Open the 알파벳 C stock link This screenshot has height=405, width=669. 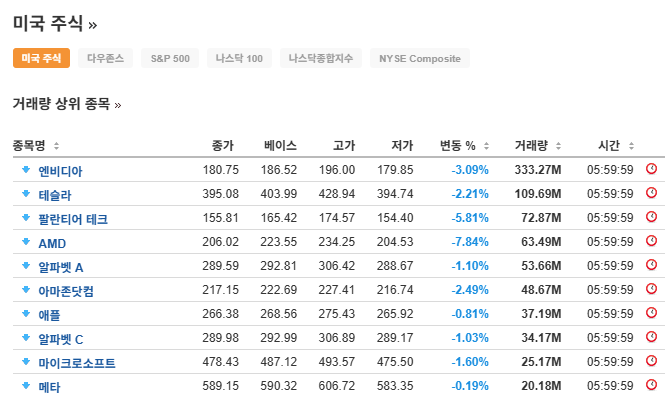click(61, 339)
